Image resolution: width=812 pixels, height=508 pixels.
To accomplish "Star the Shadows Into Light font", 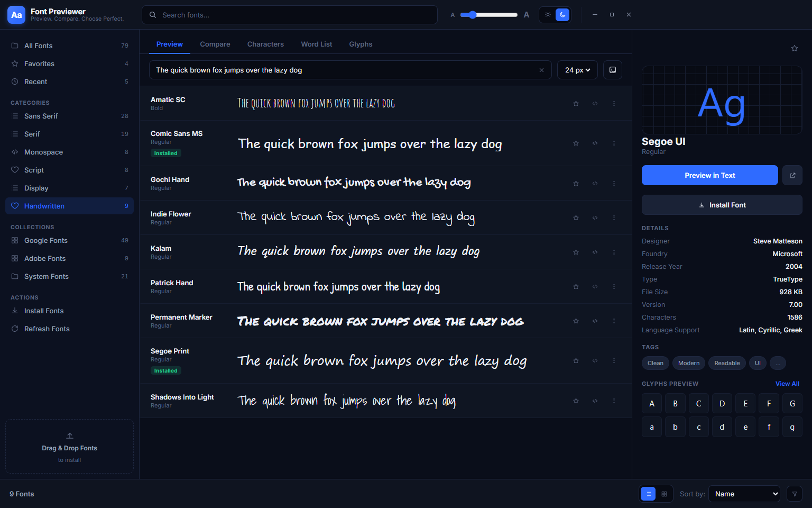I will tap(576, 401).
